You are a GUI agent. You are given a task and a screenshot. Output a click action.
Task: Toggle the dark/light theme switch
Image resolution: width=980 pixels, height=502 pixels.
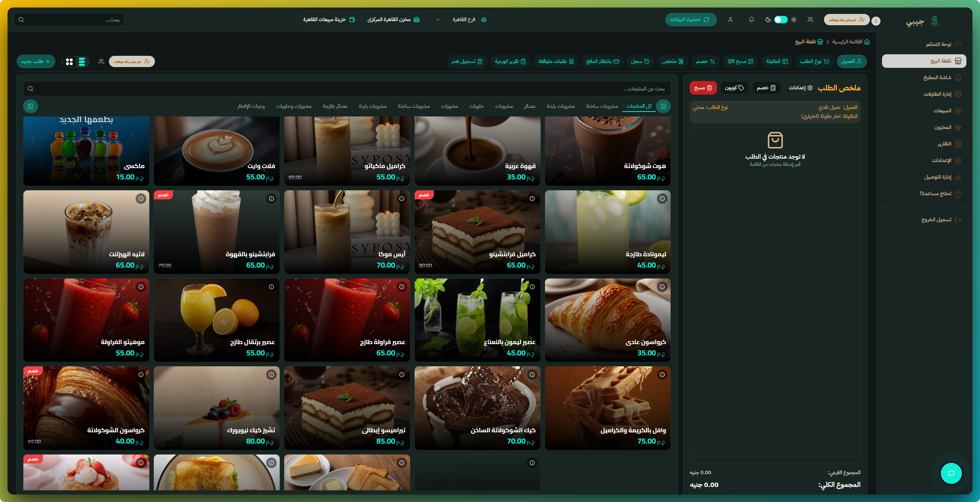point(781,19)
